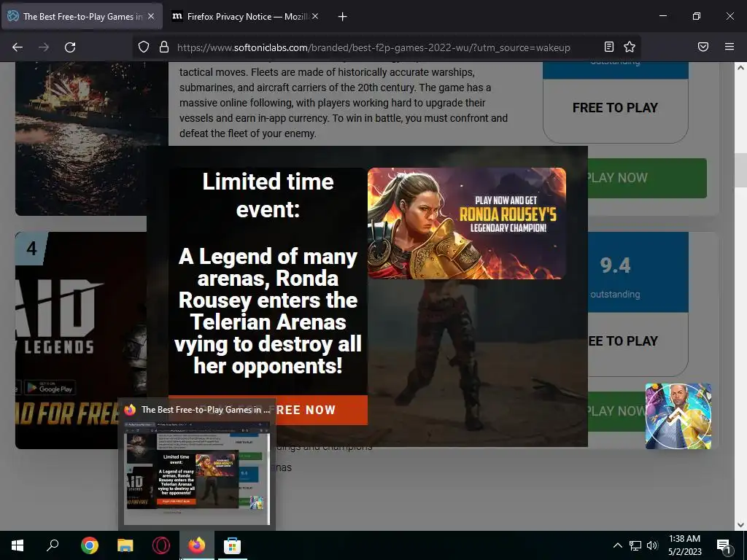Click Firefox taskbar icon
The width and height of the screenshot is (747, 560).
tap(197, 545)
